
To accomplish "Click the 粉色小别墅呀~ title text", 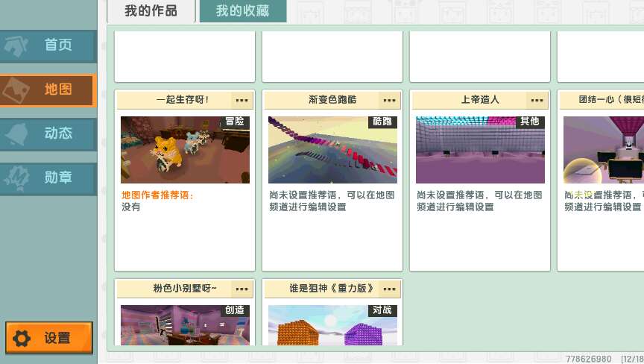I will pos(184,289).
